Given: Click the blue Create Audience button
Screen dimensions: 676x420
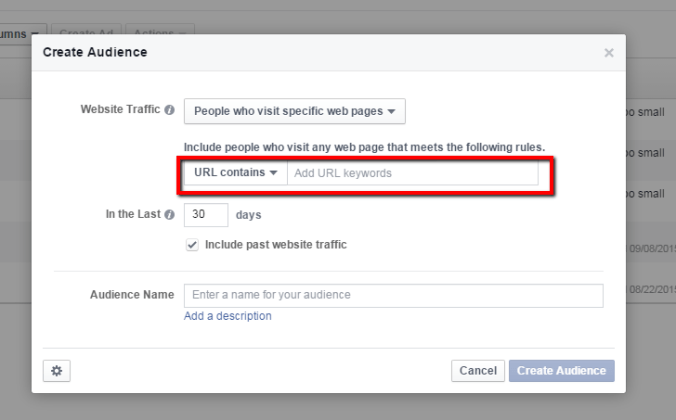Looking at the screenshot, I should coord(561,370).
